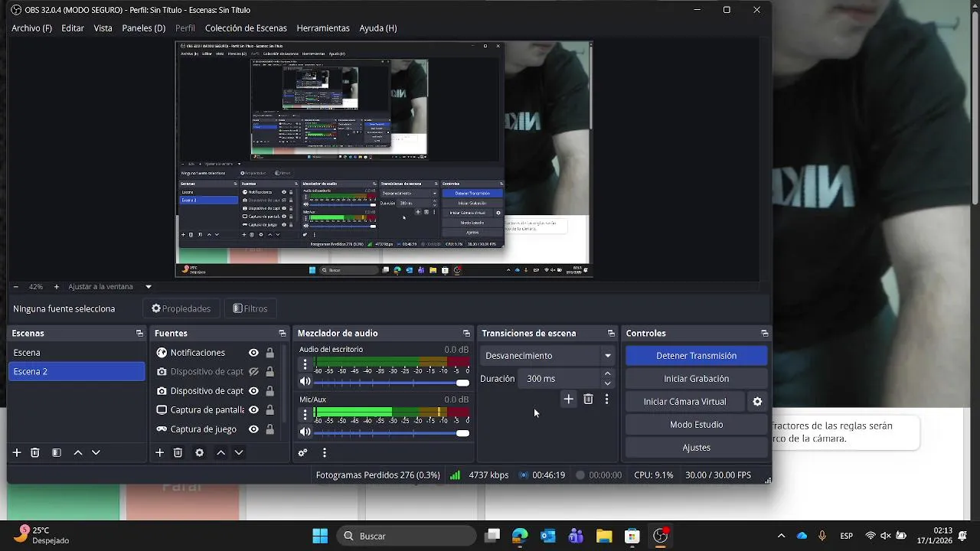Open the Ayuda (H) menu
This screenshot has height=551, width=980.
click(378, 28)
